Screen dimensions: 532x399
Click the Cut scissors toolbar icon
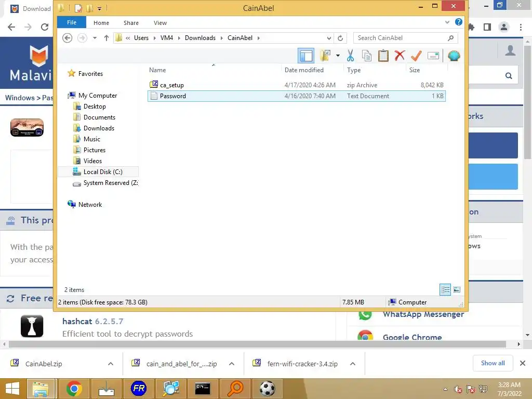(x=350, y=56)
